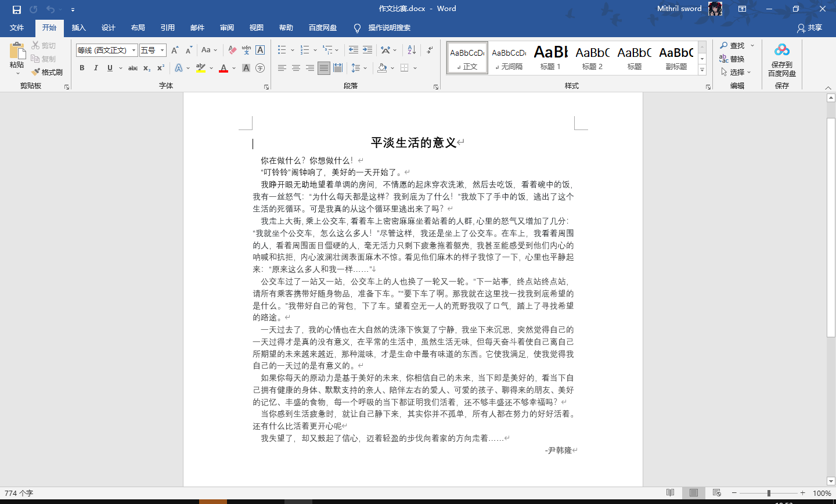Image resolution: width=836 pixels, height=504 pixels.
Task: Click the Format Painter (格式刷) button
Action: click(47, 72)
